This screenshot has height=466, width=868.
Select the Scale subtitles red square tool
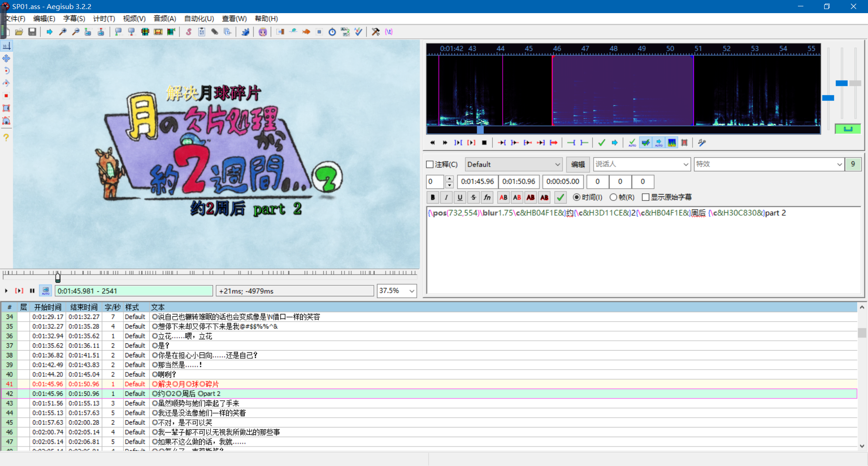tap(6, 96)
